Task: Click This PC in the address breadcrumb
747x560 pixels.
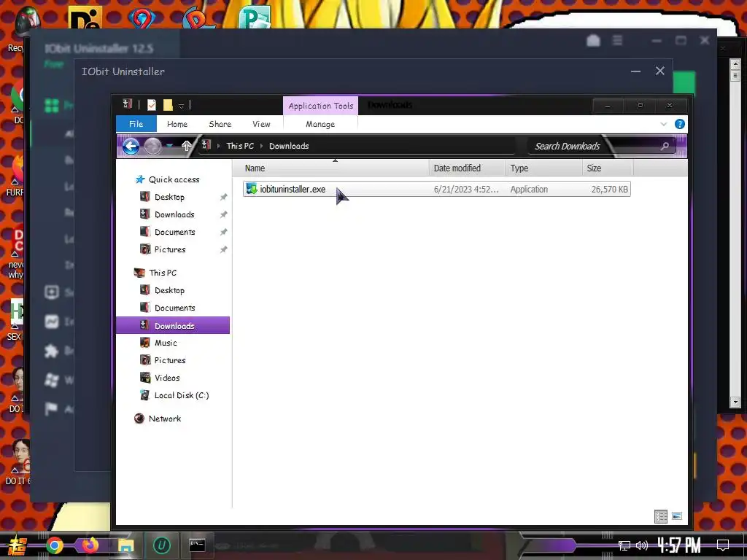Action: pyautogui.click(x=240, y=146)
